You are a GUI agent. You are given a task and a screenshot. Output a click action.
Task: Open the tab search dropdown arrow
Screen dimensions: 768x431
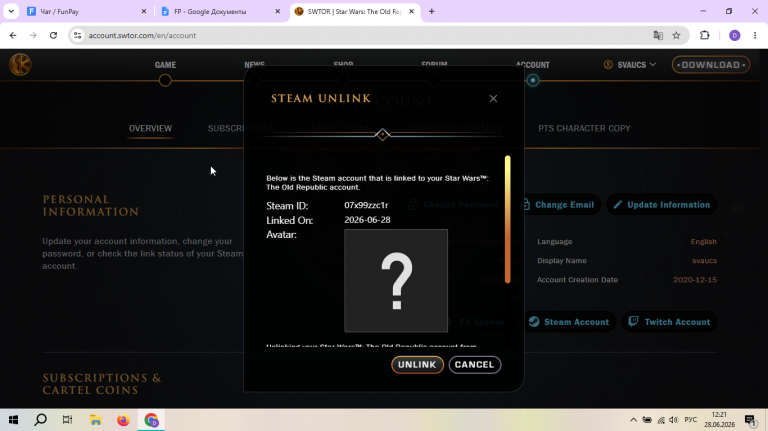tap(11, 11)
